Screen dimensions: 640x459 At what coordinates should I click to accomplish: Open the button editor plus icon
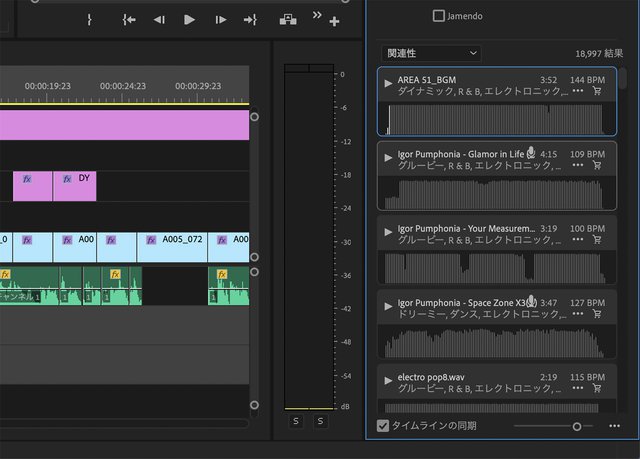(x=334, y=22)
